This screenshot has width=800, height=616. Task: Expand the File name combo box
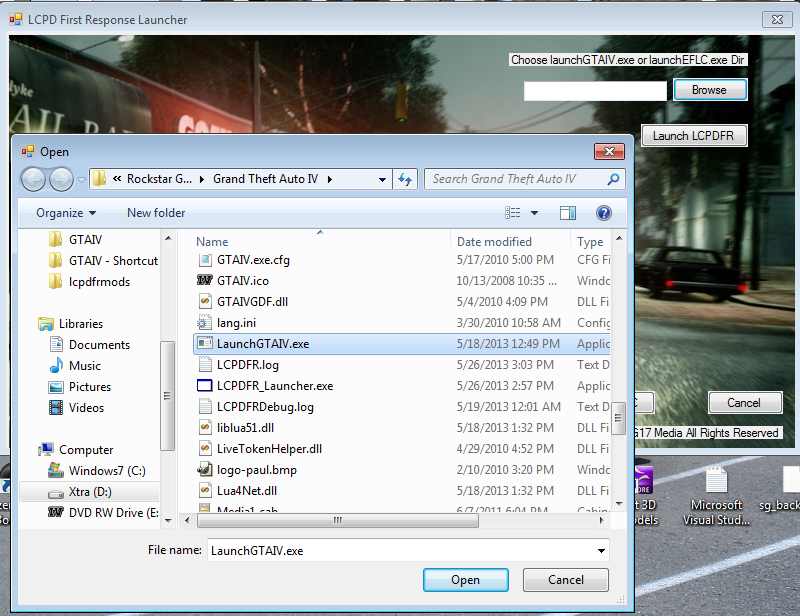coord(600,551)
